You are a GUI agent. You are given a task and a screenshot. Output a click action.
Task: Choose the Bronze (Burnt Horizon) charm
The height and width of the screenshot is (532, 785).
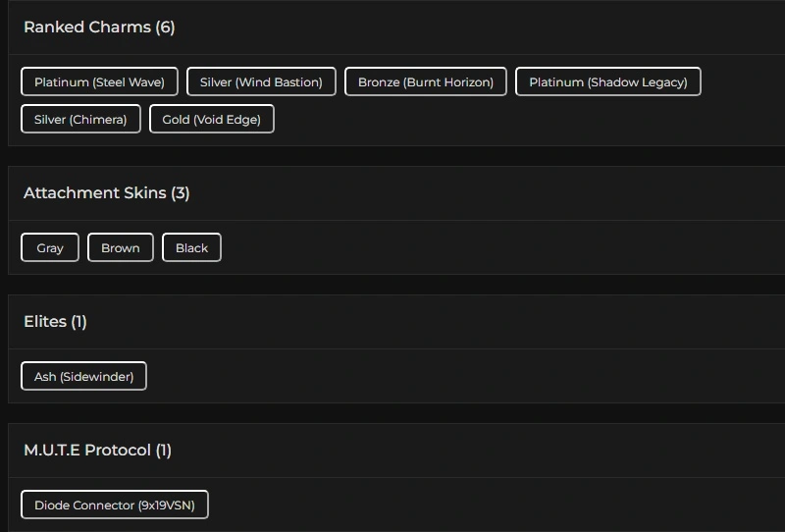(x=426, y=82)
